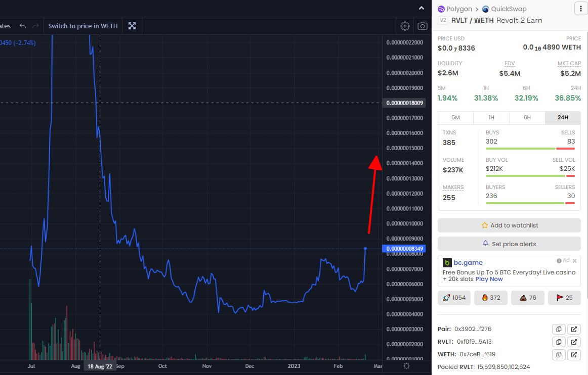
Task: Click the MAKERS label
Action: (x=453, y=187)
